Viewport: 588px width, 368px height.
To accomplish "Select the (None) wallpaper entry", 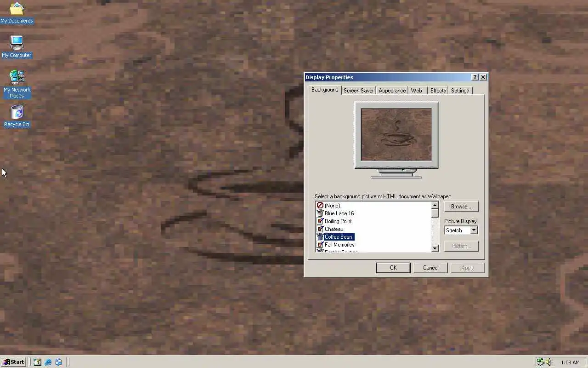I will click(x=332, y=206).
